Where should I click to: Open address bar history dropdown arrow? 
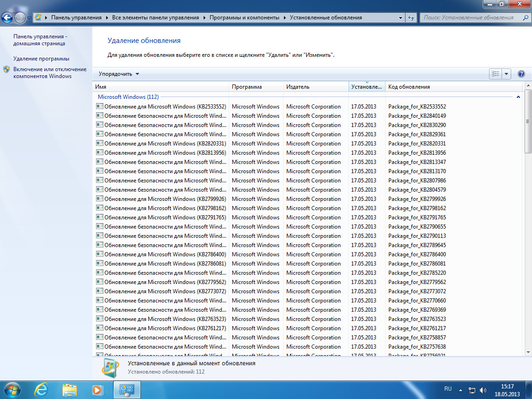click(x=400, y=18)
